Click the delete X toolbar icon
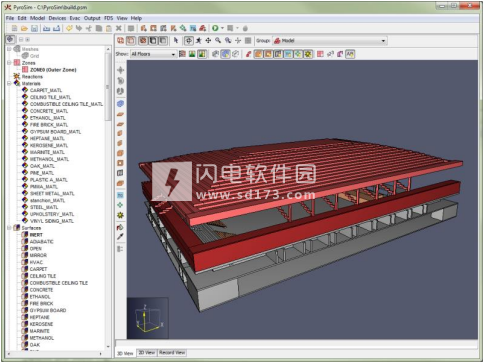483x362 pixels. 119,28
